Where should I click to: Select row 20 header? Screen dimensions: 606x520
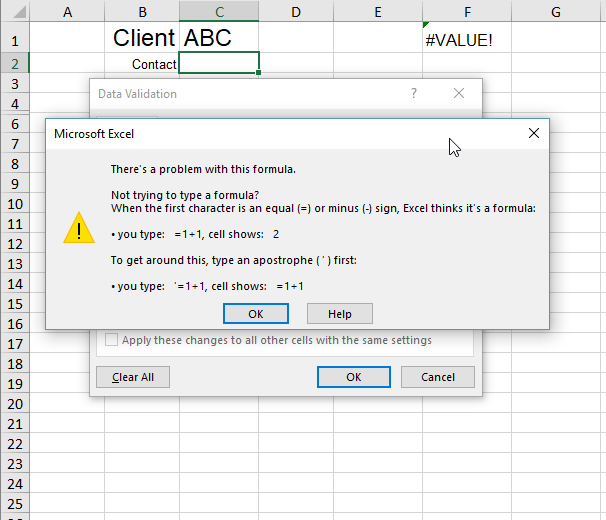pos(15,404)
